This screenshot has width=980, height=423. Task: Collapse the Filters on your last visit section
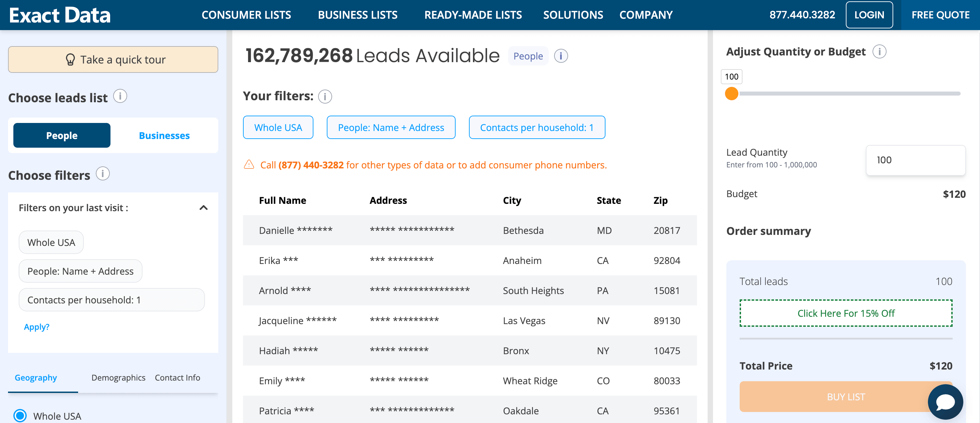(204, 207)
